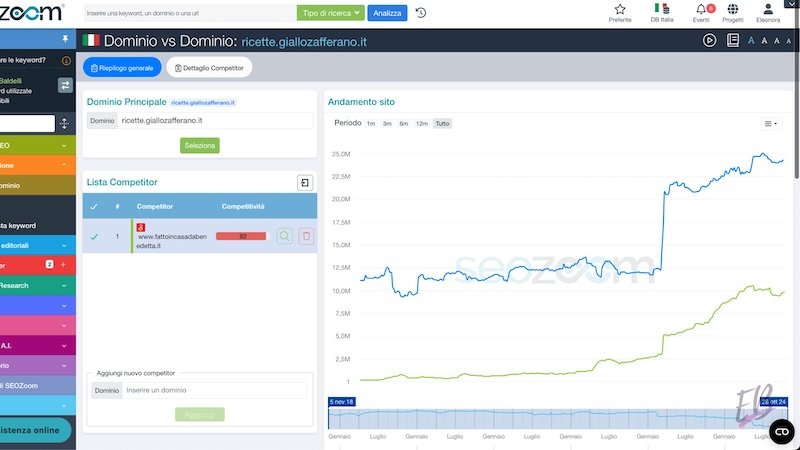800x450 pixels.
Task: Switch to Dettaglio Competitor tab
Action: tap(209, 67)
